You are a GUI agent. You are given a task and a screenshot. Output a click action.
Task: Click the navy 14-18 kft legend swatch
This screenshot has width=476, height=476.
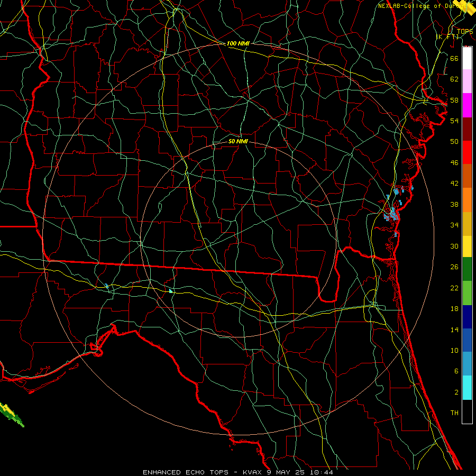click(467, 317)
